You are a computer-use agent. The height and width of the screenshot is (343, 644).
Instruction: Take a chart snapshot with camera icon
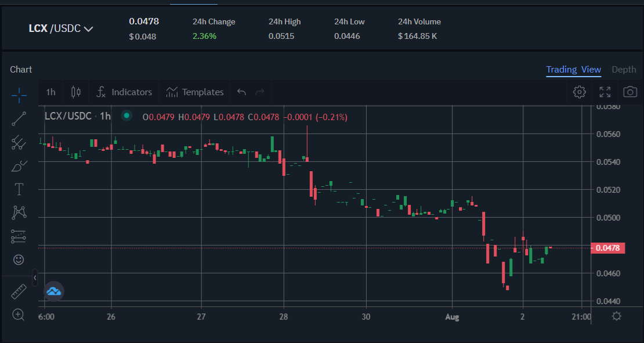point(630,92)
